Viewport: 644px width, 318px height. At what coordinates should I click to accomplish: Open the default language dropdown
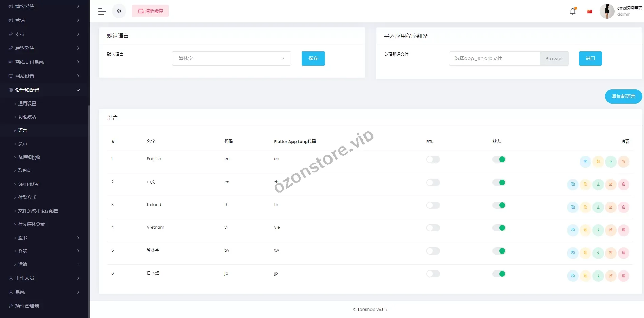(232, 58)
